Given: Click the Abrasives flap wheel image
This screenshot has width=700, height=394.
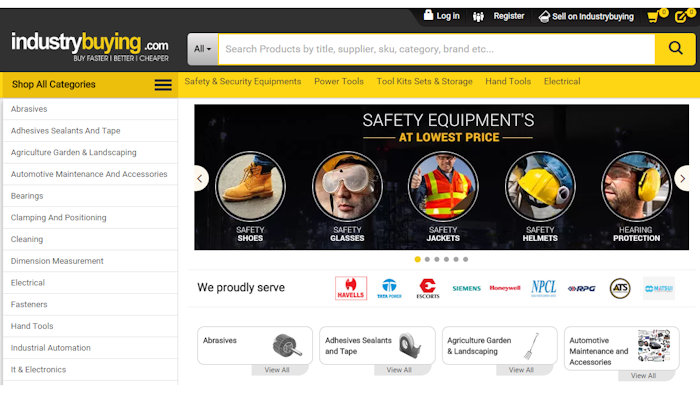Looking at the screenshot, I should point(287,345).
